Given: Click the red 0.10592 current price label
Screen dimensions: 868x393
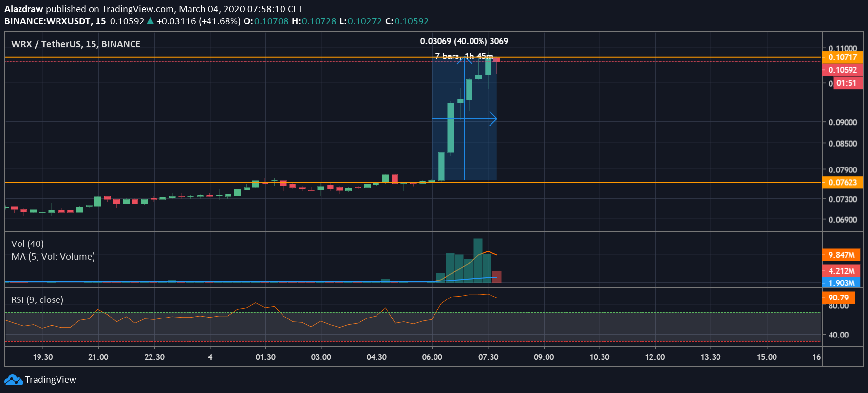Looking at the screenshot, I should pos(842,70).
